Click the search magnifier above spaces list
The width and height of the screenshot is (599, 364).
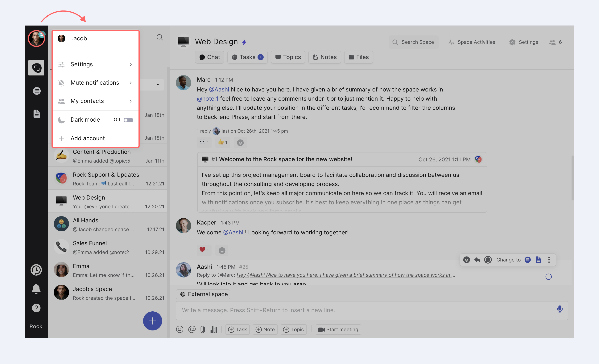tap(160, 37)
